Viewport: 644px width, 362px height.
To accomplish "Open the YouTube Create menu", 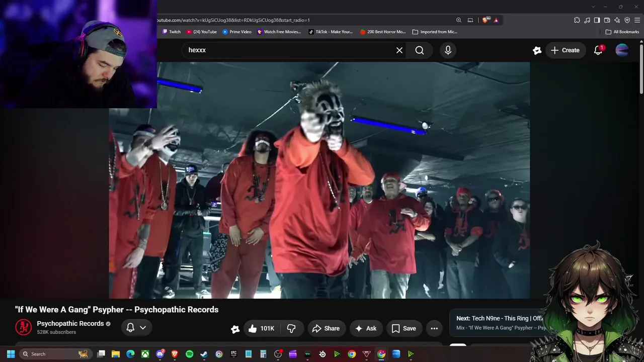I will (x=565, y=50).
